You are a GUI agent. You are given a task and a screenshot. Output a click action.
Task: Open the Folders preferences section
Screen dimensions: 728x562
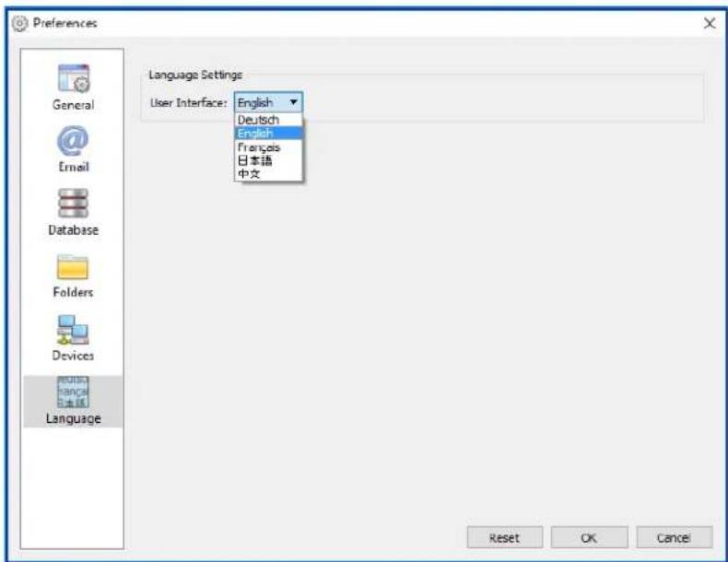click(x=73, y=275)
